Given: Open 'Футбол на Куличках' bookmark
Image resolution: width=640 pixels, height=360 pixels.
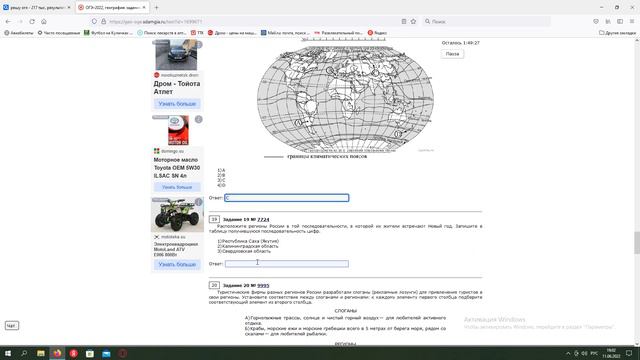Looking at the screenshot, I should coord(108,33).
